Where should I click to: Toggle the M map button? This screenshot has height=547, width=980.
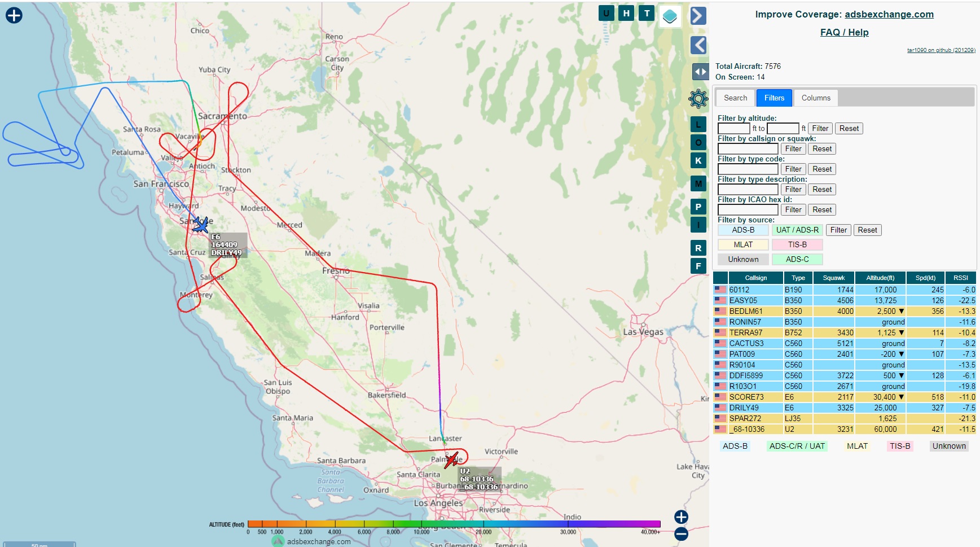(698, 183)
